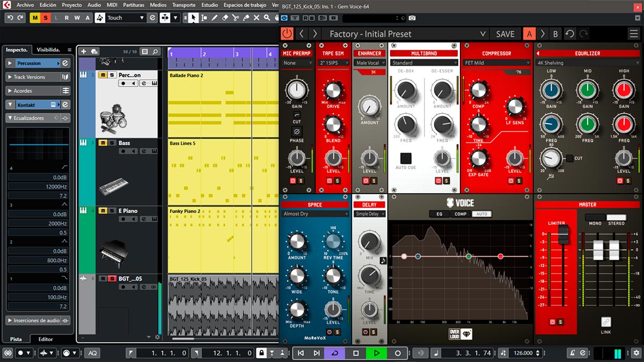Open Enhancer Male Vocal dropdown
Image resolution: width=644 pixels, height=362 pixels.
coord(370,63)
